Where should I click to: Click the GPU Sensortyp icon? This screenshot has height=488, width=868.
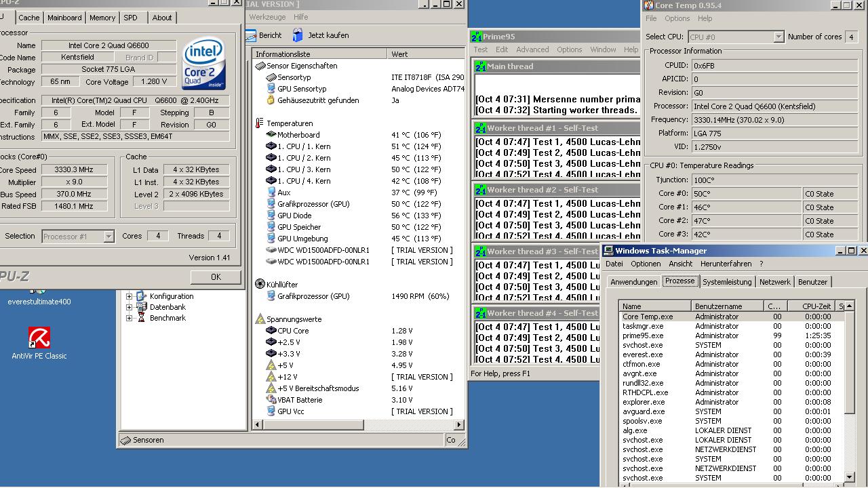271,89
